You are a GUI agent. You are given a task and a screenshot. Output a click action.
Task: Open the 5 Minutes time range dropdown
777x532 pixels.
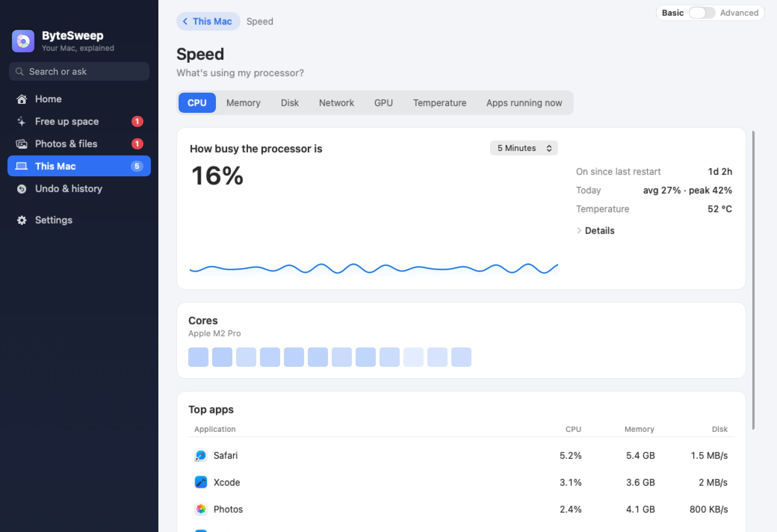click(524, 148)
